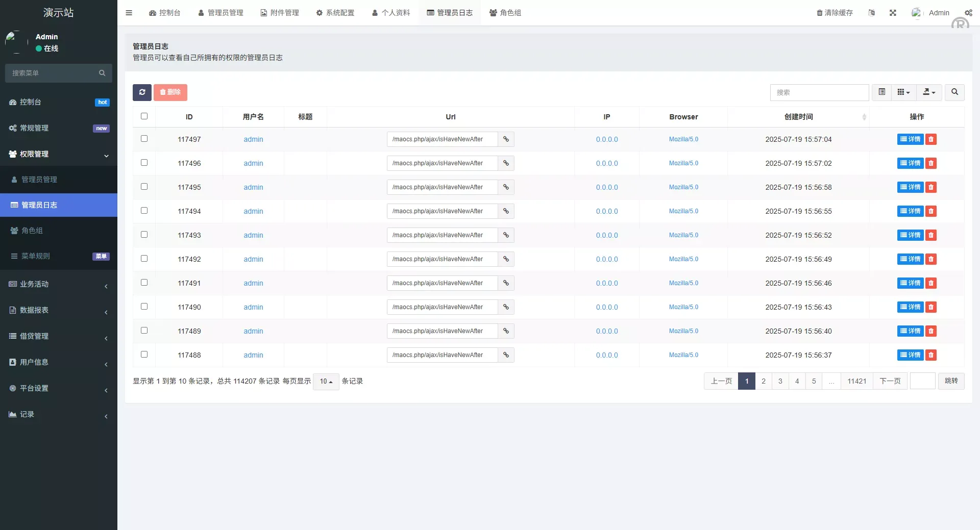980x530 pixels.
Task: Go to page 3 in pagination
Action: coord(779,381)
